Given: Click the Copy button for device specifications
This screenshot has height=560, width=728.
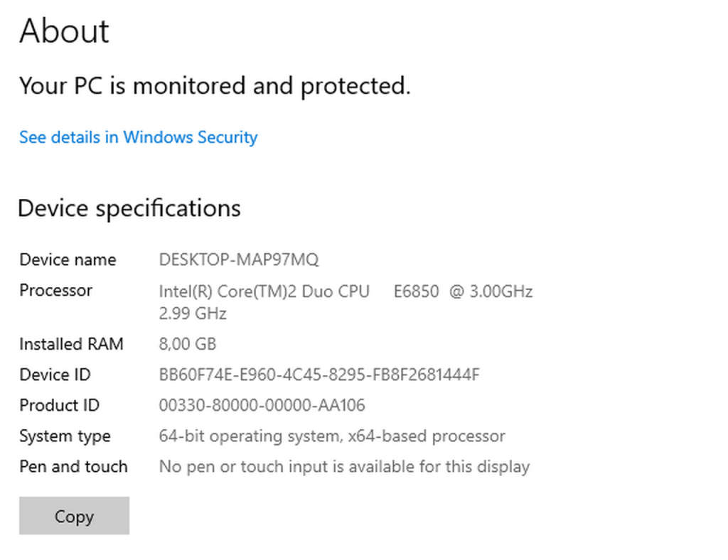Looking at the screenshot, I should coord(73,516).
